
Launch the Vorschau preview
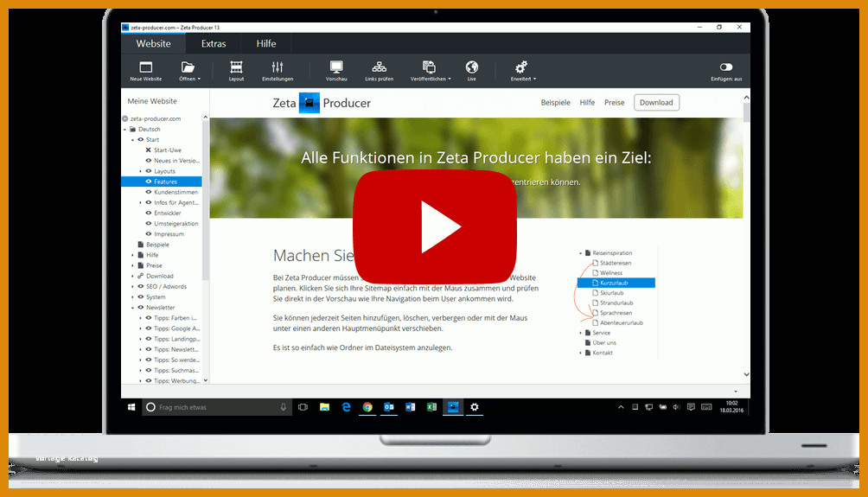[336, 71]
